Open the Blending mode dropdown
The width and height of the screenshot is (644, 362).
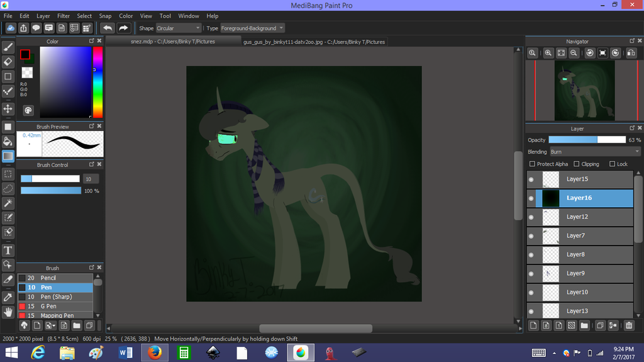pyautogui.click(x=595, y=152)
